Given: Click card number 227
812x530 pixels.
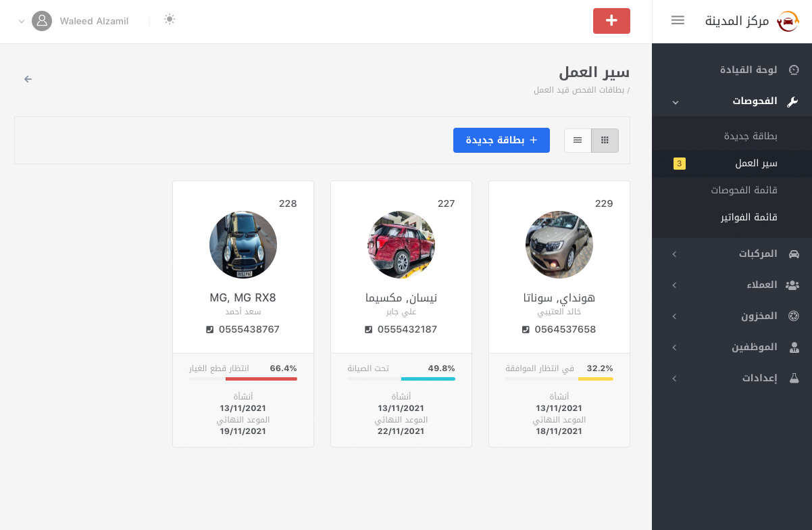Looking at the screenshot, I should coord(446,203).
